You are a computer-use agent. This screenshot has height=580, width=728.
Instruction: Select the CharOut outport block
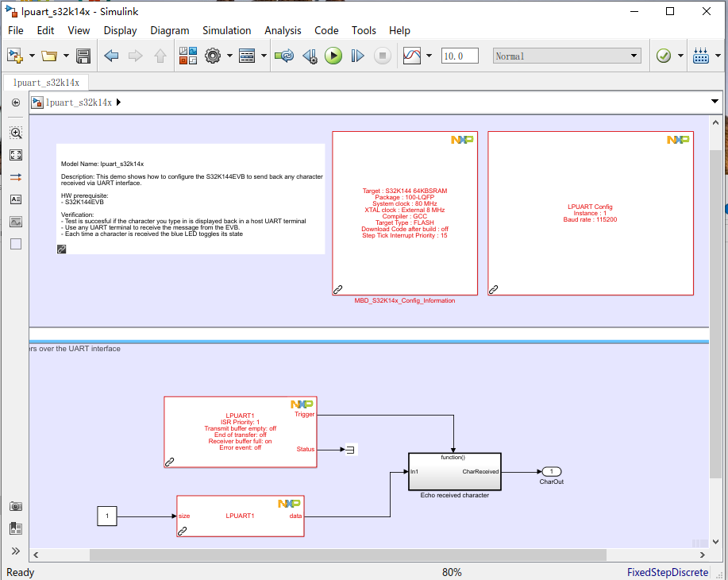552,471
